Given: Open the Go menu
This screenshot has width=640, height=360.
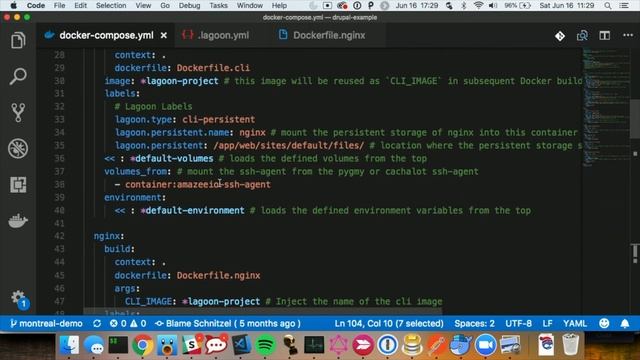Looking at the screenshot, I should tap(165, 5).
